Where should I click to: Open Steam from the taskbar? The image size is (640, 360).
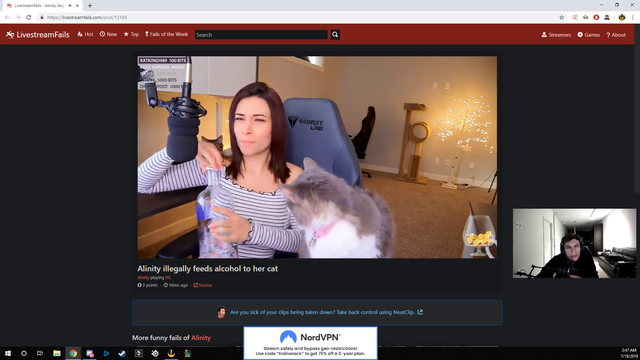(x=122, y=353)
